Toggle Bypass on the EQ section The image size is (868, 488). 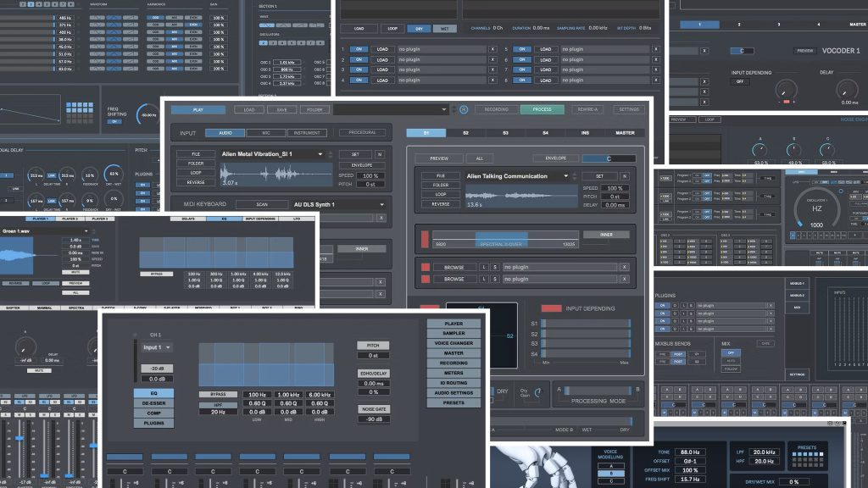pyautogui.click(x=218, y=393)
